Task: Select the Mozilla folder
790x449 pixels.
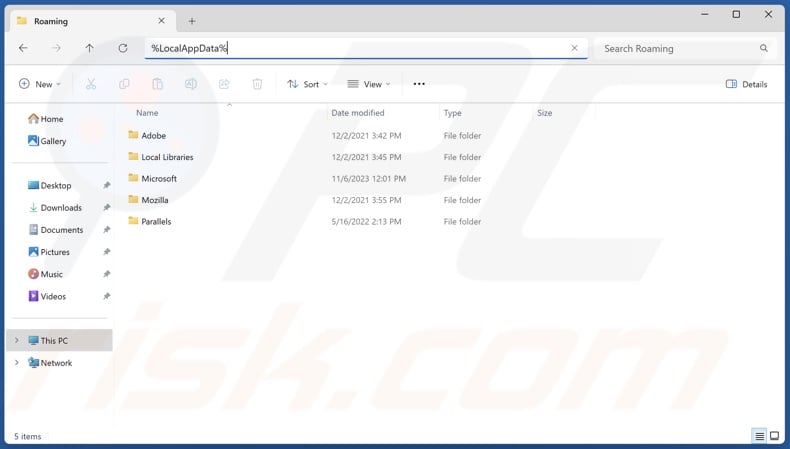Action: [155, 200]
